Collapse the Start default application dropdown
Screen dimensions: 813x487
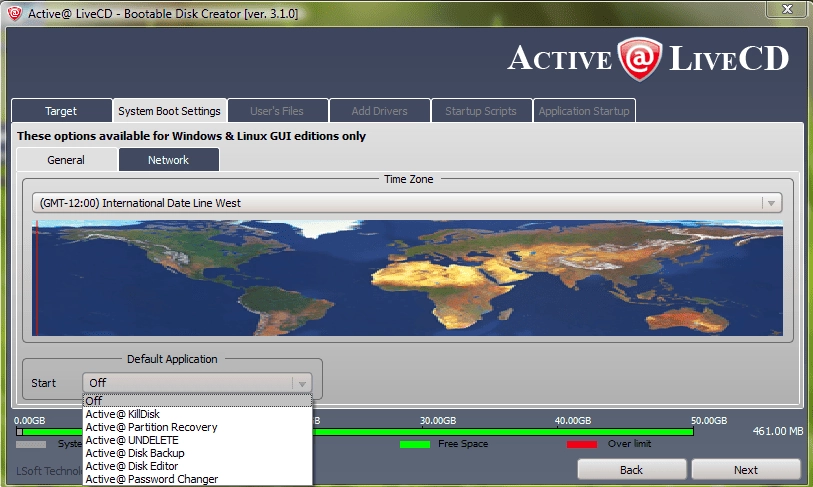coord(197,383)
